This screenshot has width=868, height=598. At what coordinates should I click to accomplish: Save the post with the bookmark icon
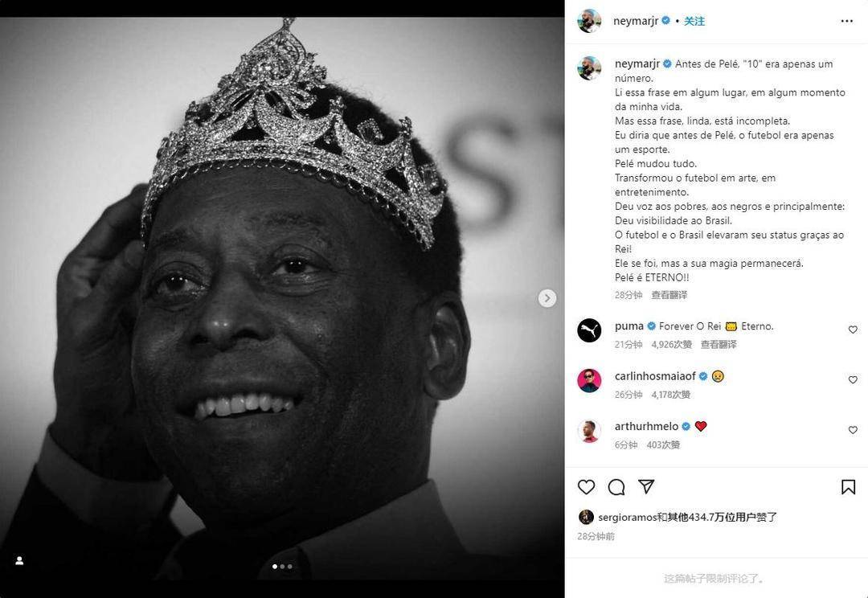point(848,487)
